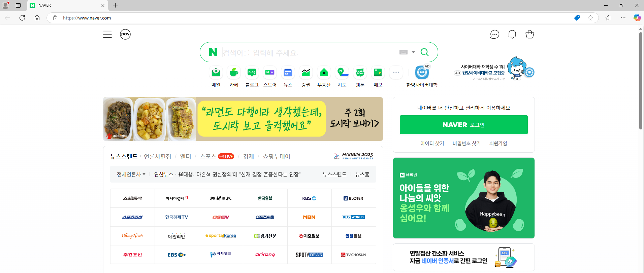Open the Harbin 2025 Asian Winter Games logo
Viewport: 644px width, 273px height.
(x=354, y=156)
